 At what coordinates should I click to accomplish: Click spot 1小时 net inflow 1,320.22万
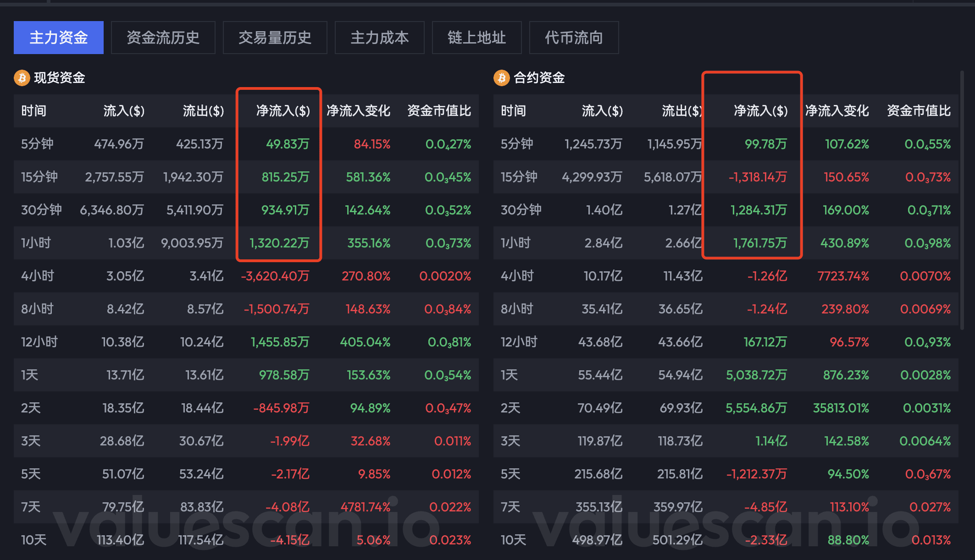tap(279, 243)
